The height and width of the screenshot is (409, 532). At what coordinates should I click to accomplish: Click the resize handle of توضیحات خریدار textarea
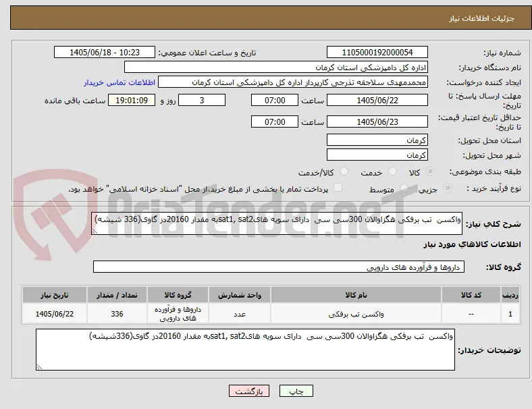click(39, 366)
